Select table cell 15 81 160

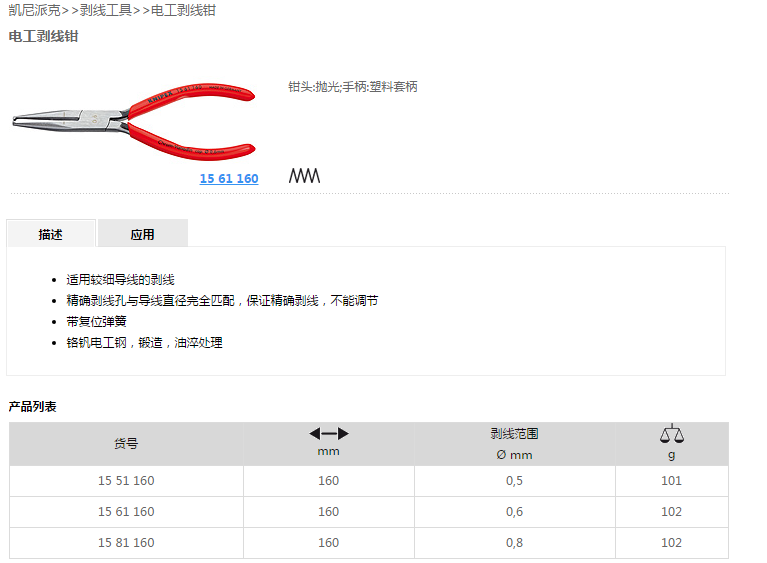click(126, 542)
